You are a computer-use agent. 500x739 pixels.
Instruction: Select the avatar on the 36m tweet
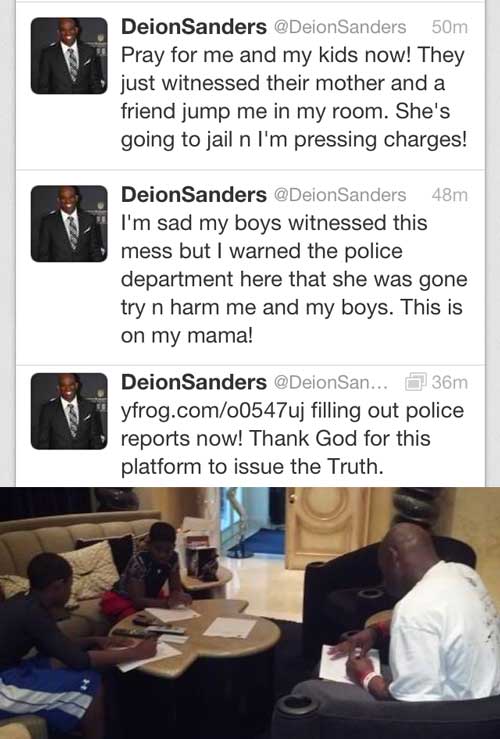point(69,411)
